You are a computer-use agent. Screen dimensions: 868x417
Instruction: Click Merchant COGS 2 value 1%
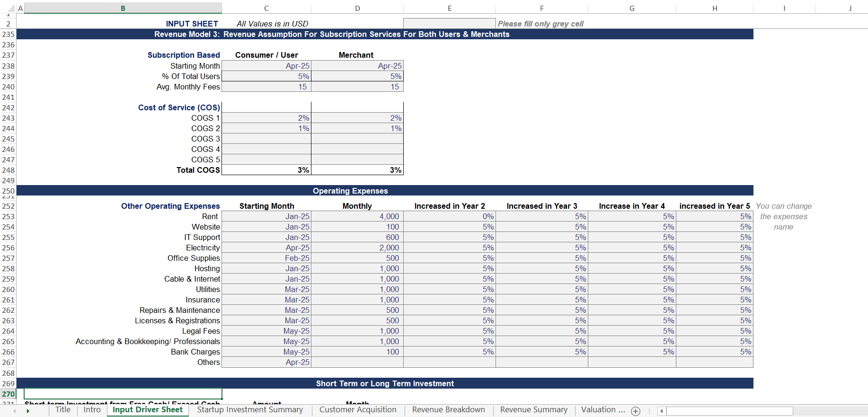pos(357,128)
